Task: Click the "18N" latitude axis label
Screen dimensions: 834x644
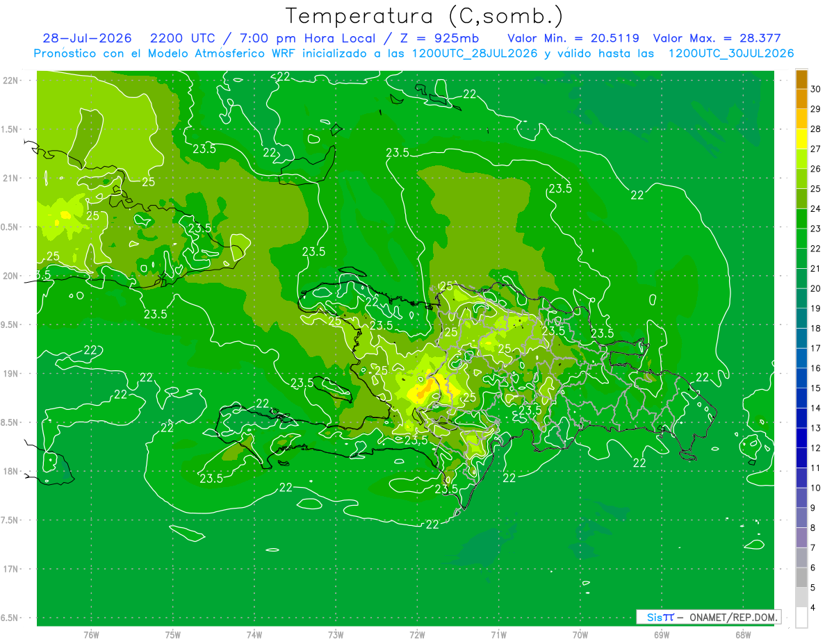Action: point(10,471)
